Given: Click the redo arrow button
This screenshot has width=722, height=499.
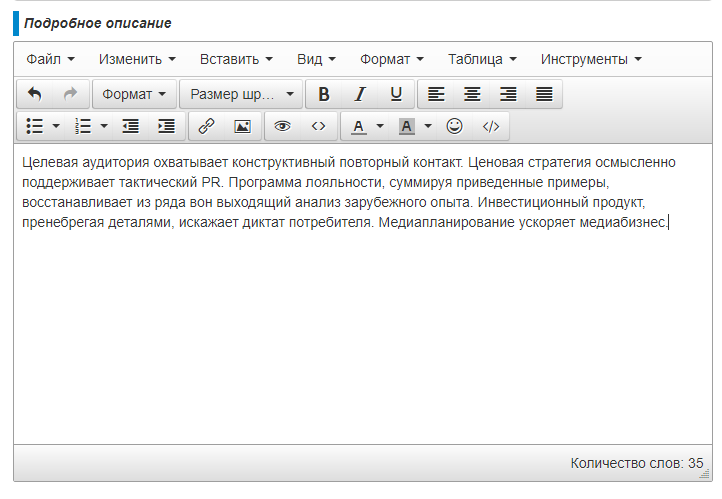Looking at the screenshot, I should coord(70,94).
